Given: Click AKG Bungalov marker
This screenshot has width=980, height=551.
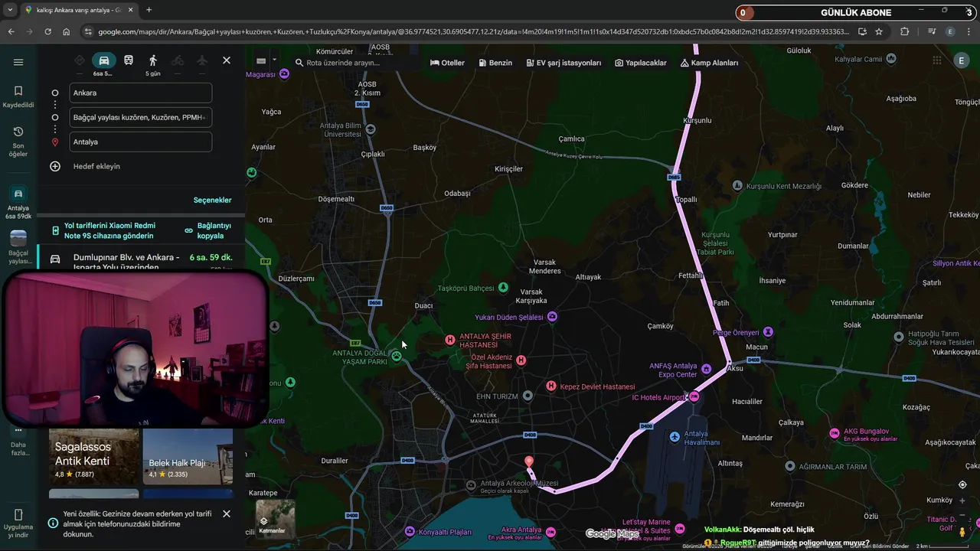Looking at the screenshot, I should pyautogui.click(x=835, y=433).
